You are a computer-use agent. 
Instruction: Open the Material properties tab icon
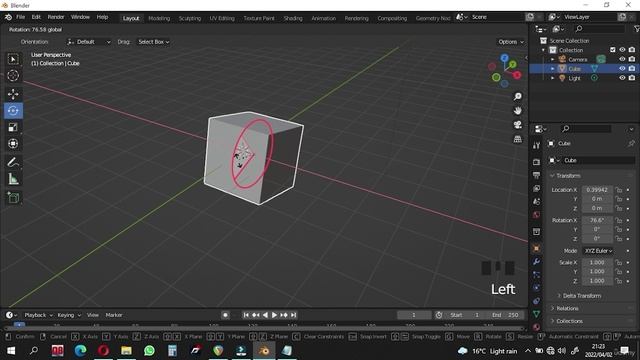pyautogui.click(x=536, y=327)
